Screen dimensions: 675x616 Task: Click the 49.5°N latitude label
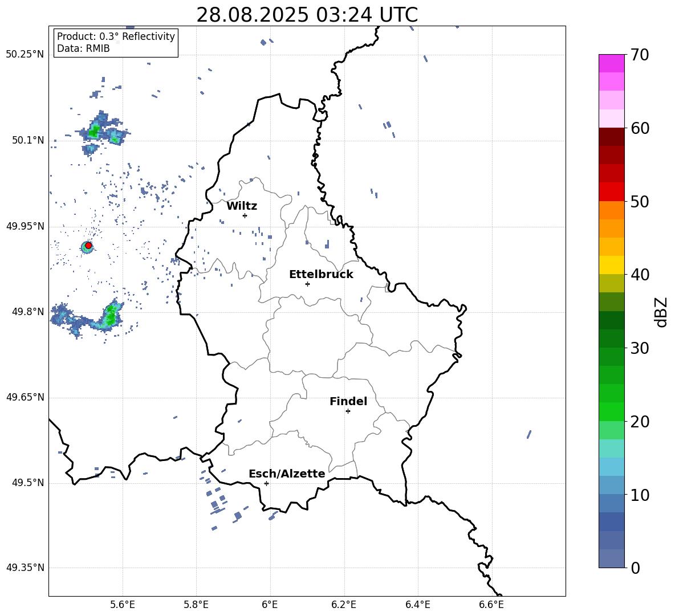[27, 483]
